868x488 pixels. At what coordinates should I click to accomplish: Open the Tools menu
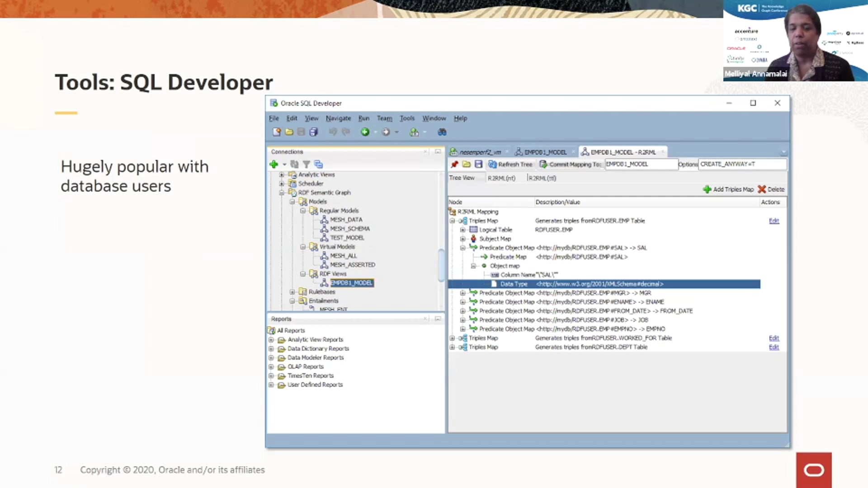click(406, 118)
